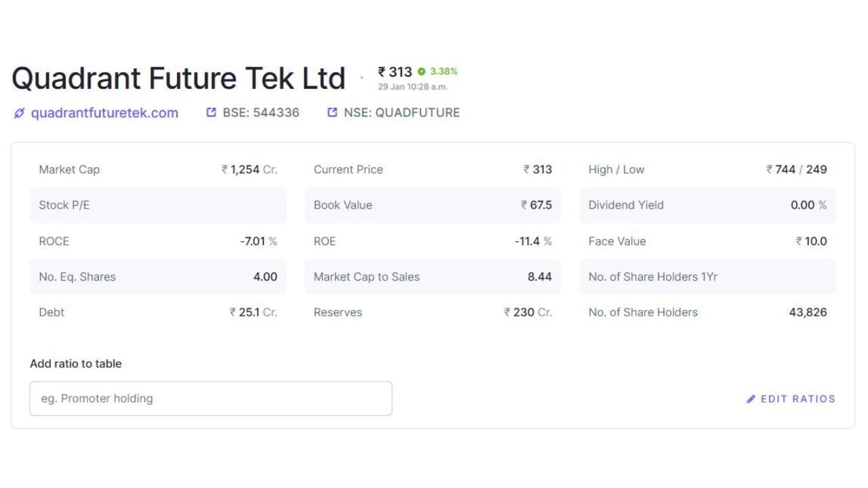Click the Quadrant Future Tek Ltd heading
Screen dimensions: 868x488
pos(178,79)
